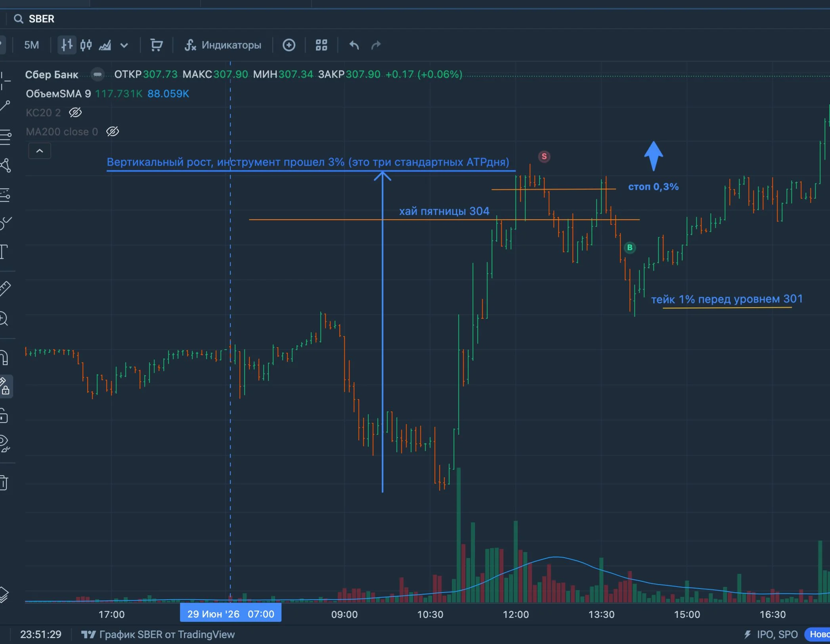Click the Сбер Банк legend options button
Viewport: 830px width, 644px height.
click(x=97, y=74)
